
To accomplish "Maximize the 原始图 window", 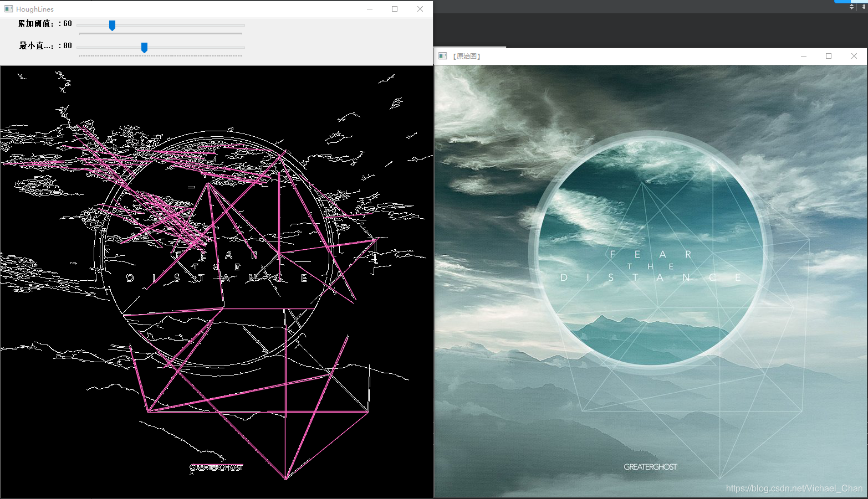I will (x=829, y=56).
